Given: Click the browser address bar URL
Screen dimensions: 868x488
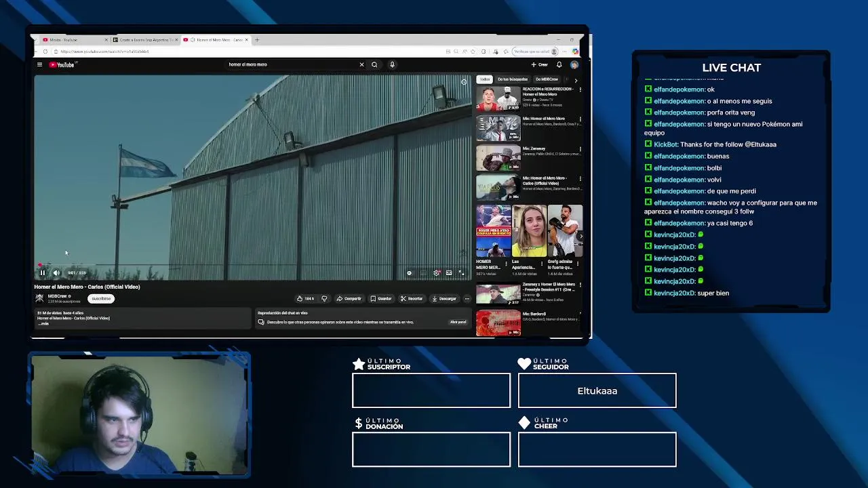Looking at the screenshot, I should coord(104,52).
